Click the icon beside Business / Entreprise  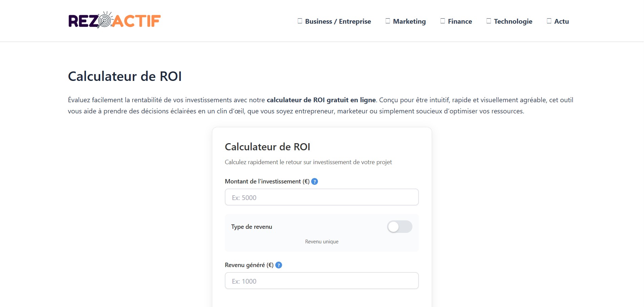tap(300, 21)
